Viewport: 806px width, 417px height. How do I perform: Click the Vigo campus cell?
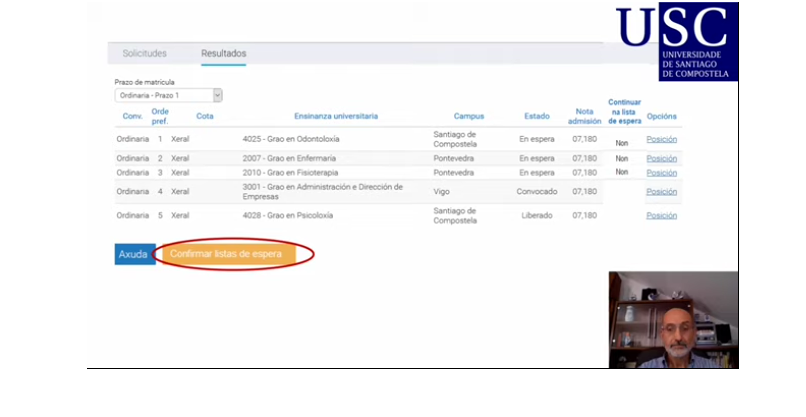pos(442,191)
